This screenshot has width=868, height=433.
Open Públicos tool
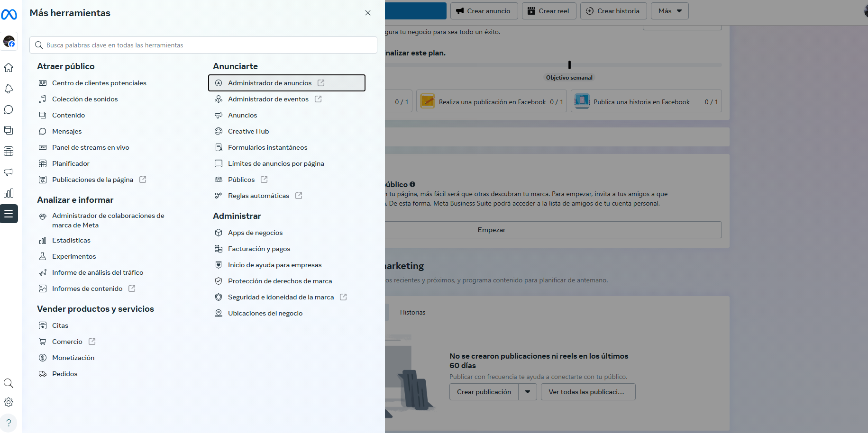(241, 180)
